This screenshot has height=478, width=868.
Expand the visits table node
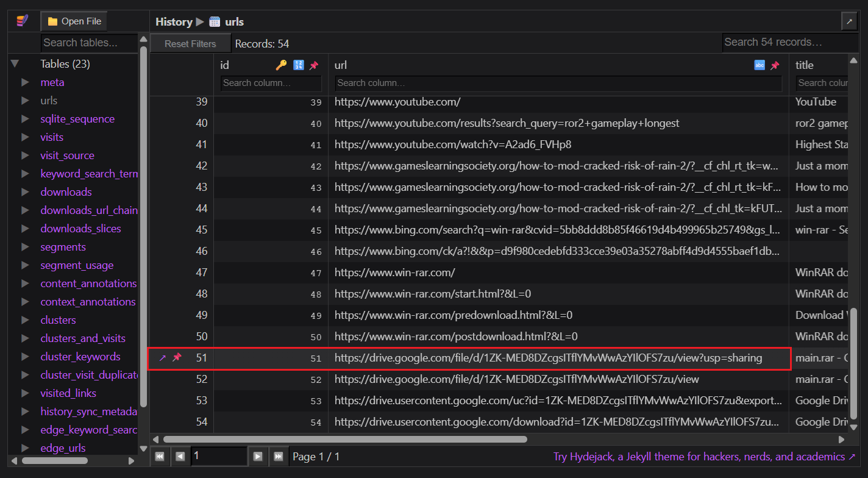point(25,137)
